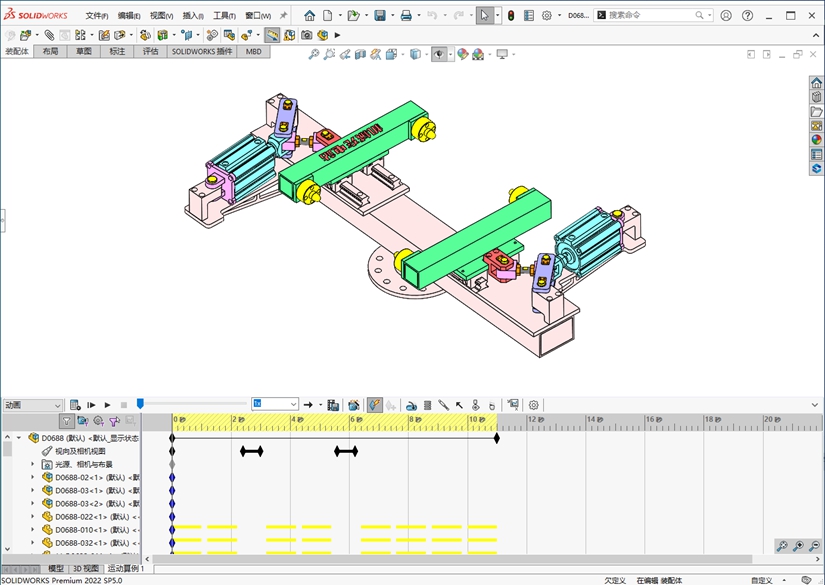Switch to the 草图 tab
This screenshot has height=585, width=825.
(84, 52)
